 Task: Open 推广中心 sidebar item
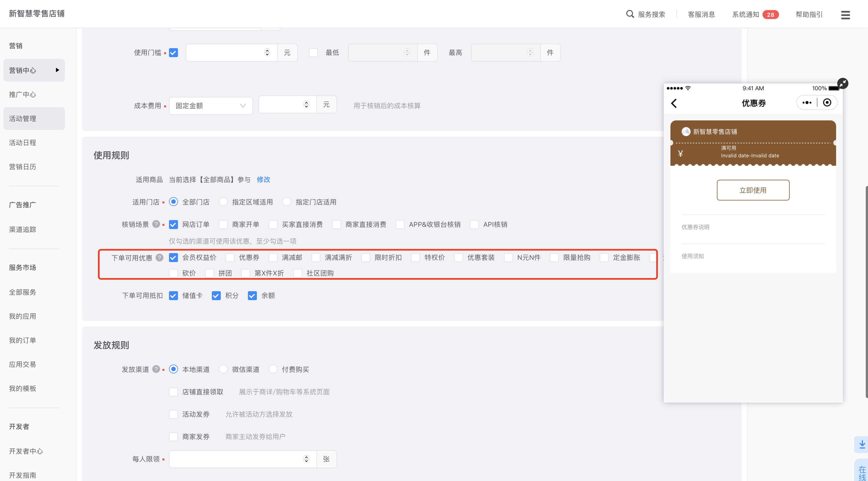pos(23,94)
